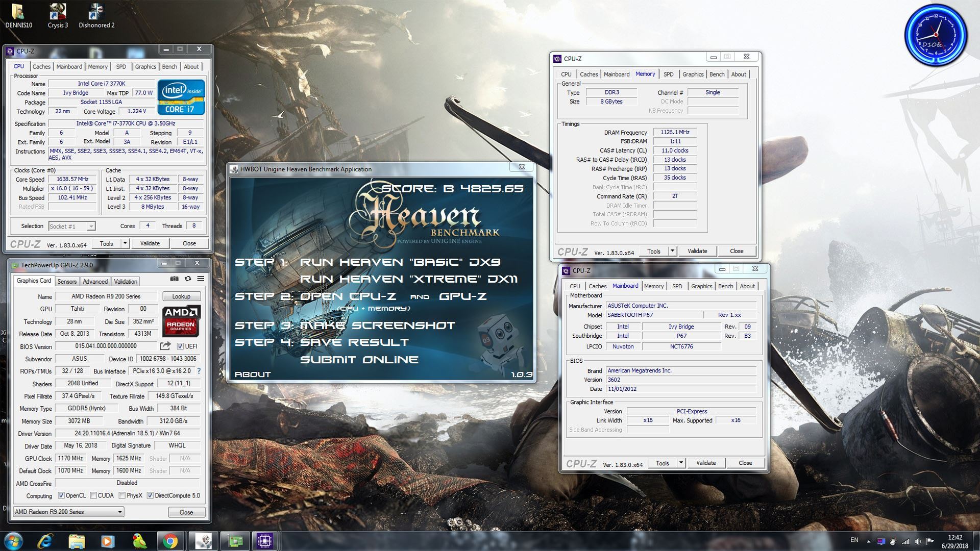Open Tools dropdown arrow in CPU window
The width and height of the screenshot is (980, 551).
[125, 243]
